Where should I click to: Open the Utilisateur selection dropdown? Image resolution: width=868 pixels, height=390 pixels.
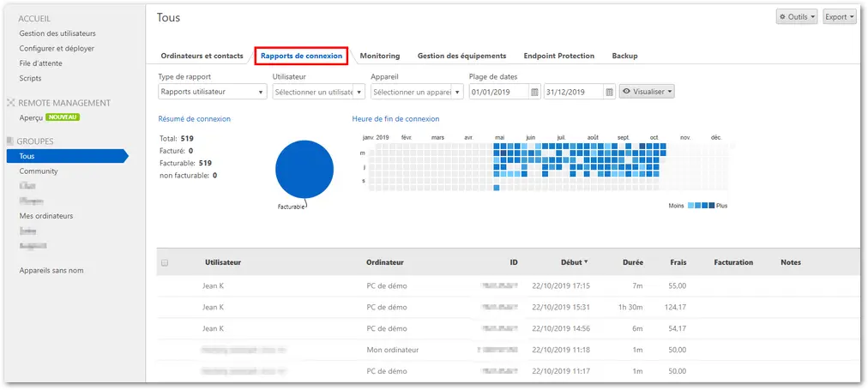pos(319,92)
